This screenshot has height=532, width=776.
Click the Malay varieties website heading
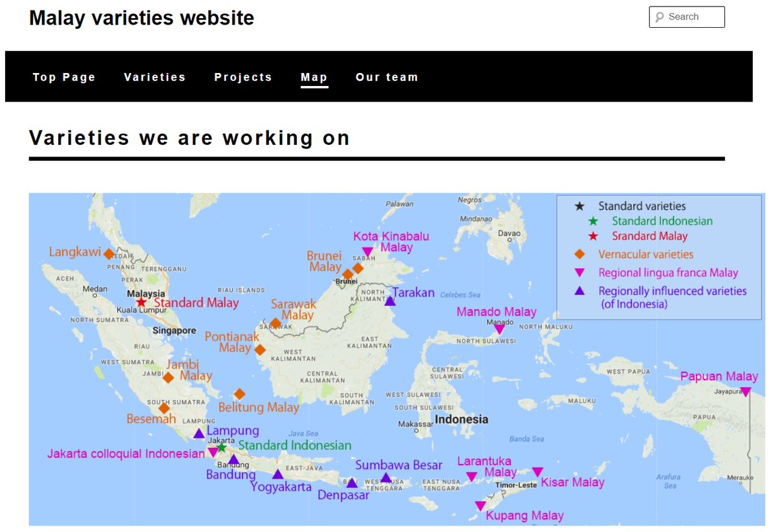point(140,17)
